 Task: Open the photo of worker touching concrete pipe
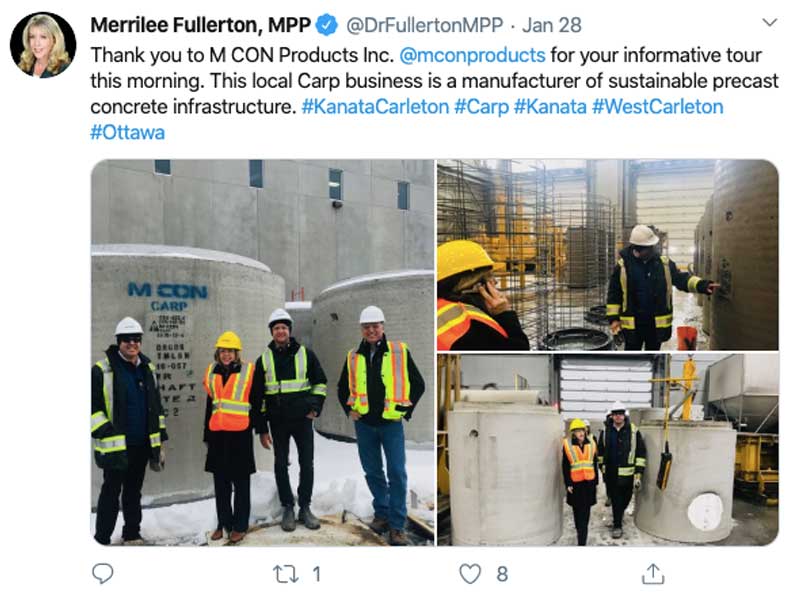point(608,255)
